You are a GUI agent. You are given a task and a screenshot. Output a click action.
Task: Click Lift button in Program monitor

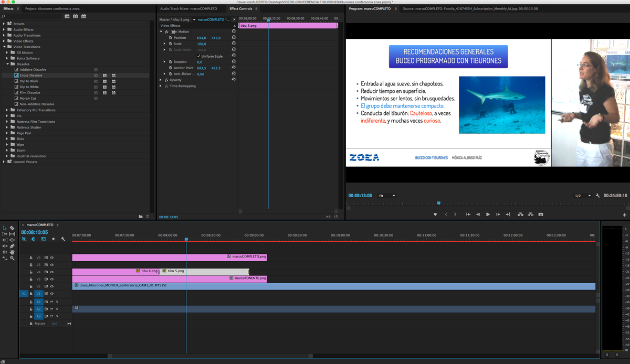coord(520,215)
